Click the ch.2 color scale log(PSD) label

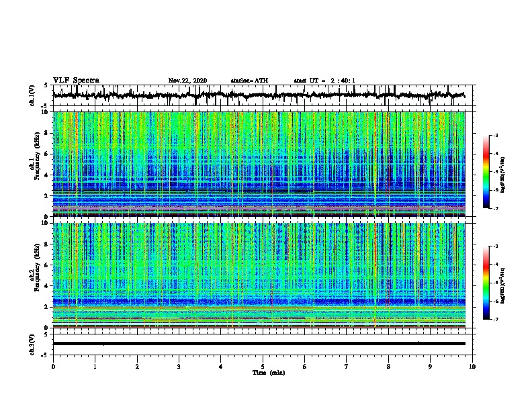point(503,285)
